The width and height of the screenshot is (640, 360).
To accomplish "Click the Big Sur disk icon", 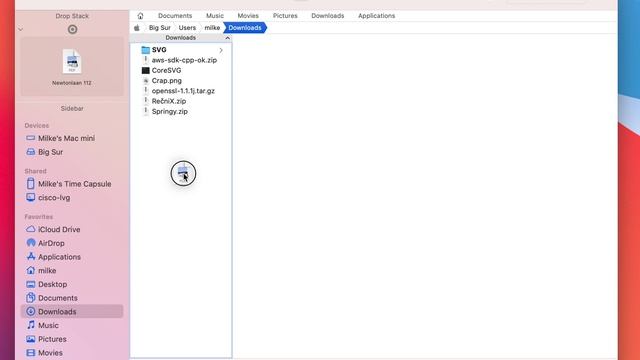I will [x=31, y=152].
